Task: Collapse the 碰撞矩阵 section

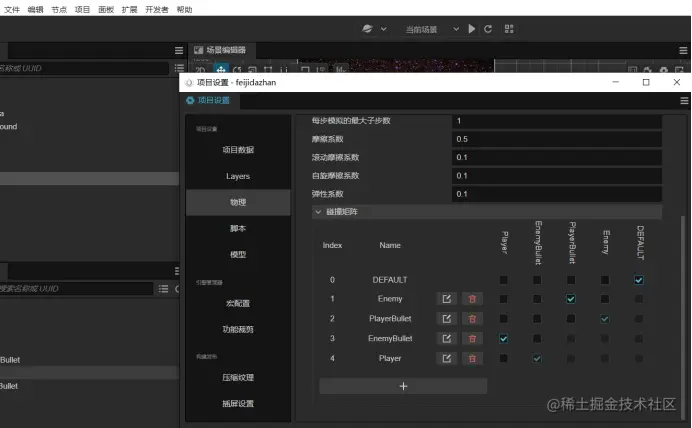Action: coord(318,212)
